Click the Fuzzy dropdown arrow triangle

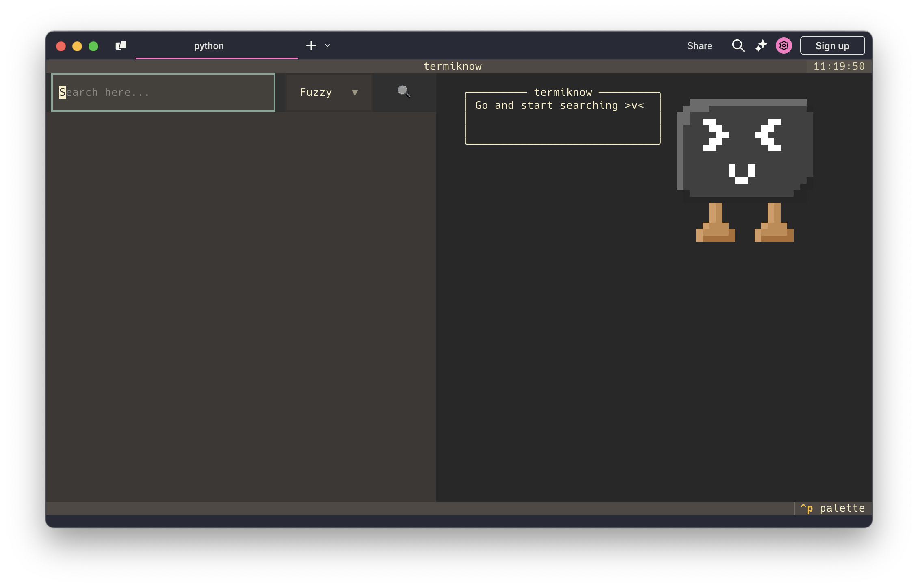(x=355, y=93)
